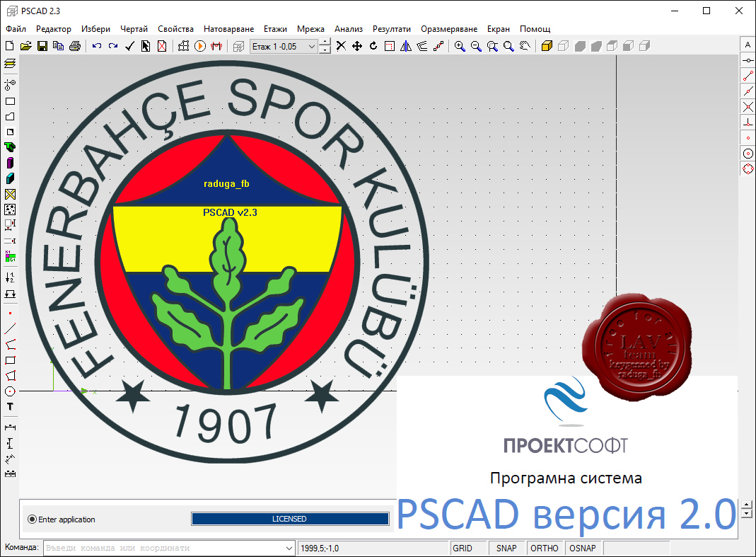Open the Файл menu
Viewport: 756px width, 557px height.
click(16, 29)
